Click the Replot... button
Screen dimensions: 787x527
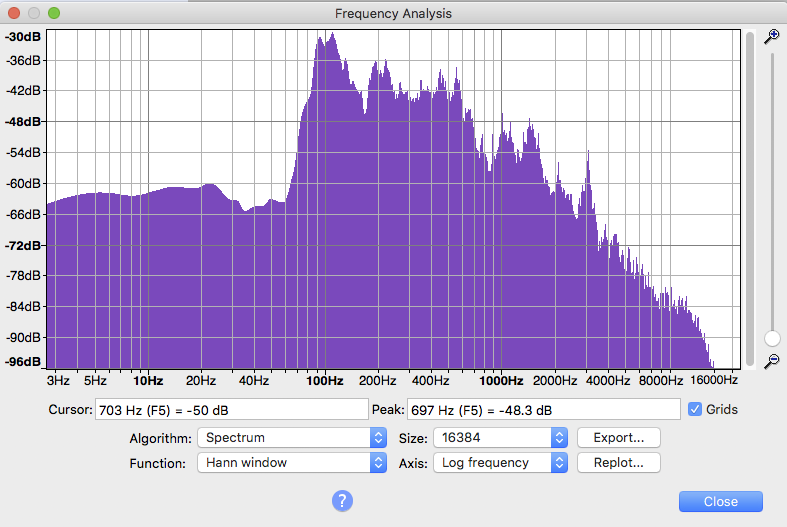(618, 462)
